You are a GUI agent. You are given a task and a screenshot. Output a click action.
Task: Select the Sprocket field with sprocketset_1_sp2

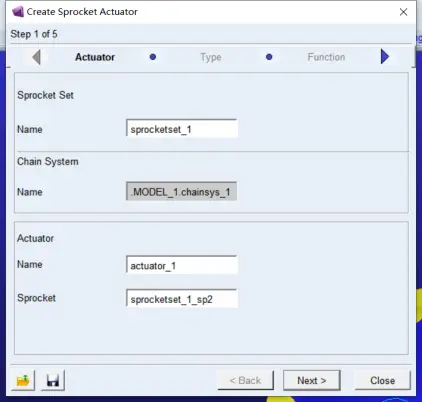point(182,299)
